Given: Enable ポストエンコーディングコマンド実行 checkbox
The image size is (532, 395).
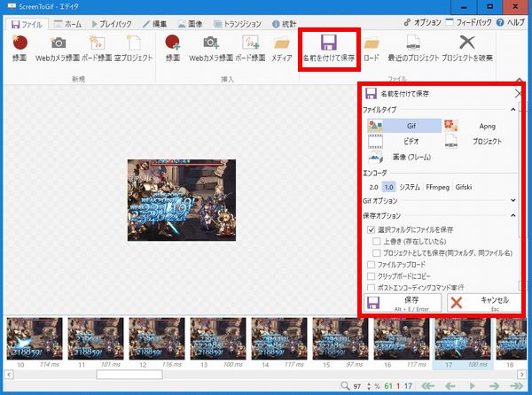Looking at the screenshot, I should (x=371, y=287).
